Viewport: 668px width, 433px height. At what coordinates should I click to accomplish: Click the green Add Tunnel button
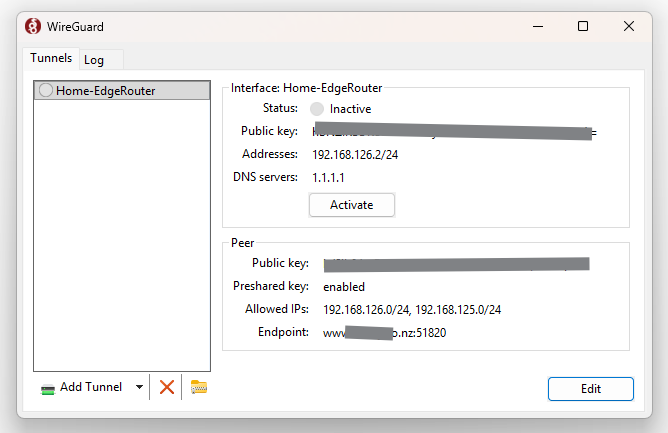(x=81, y=387)
